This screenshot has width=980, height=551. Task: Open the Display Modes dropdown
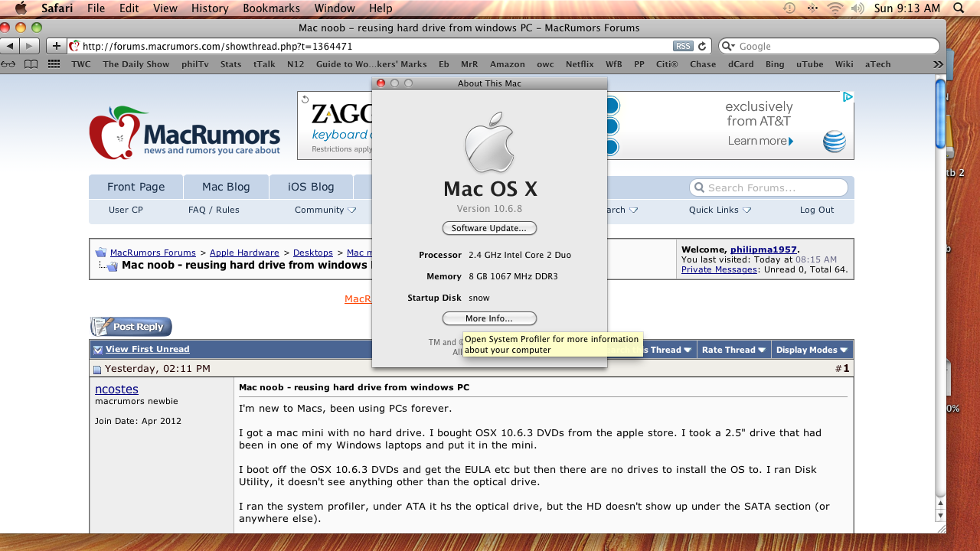click(812, 350)
